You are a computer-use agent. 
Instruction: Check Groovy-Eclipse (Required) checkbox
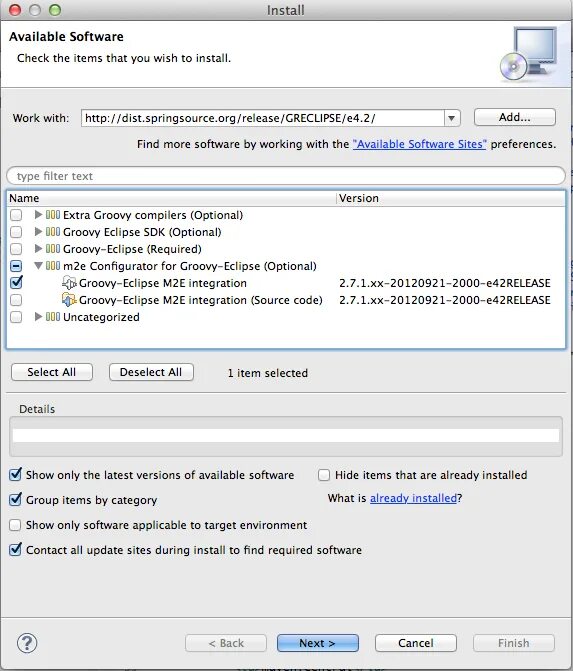[x=16, y=249]
